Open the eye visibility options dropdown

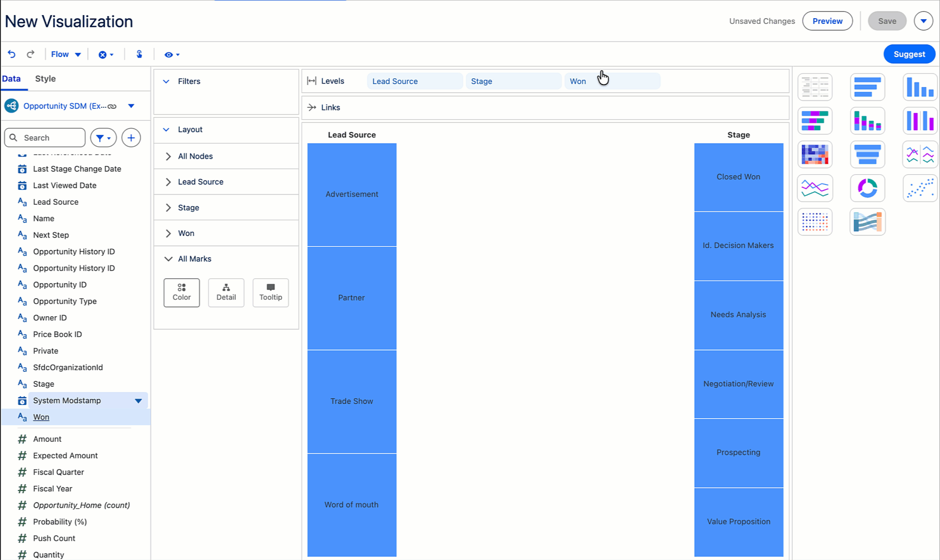point(172,54)
